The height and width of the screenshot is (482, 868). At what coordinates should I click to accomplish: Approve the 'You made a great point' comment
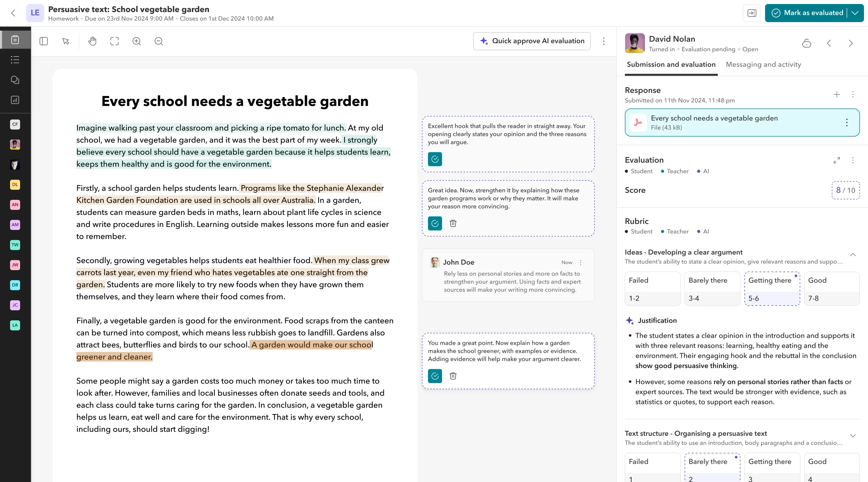click(x=435, y=376)
